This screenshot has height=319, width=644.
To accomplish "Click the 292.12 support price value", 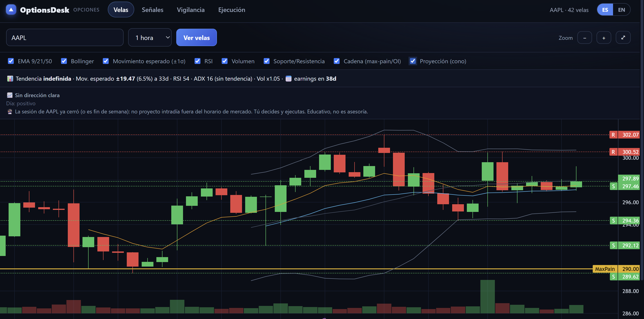I will pos(629,246).
